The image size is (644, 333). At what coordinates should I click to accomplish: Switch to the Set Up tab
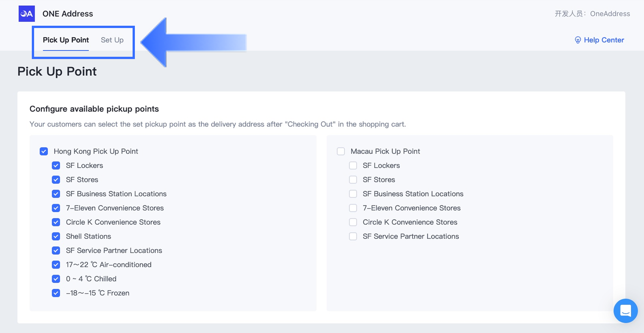pyautogui.click(x=112, y=40)
